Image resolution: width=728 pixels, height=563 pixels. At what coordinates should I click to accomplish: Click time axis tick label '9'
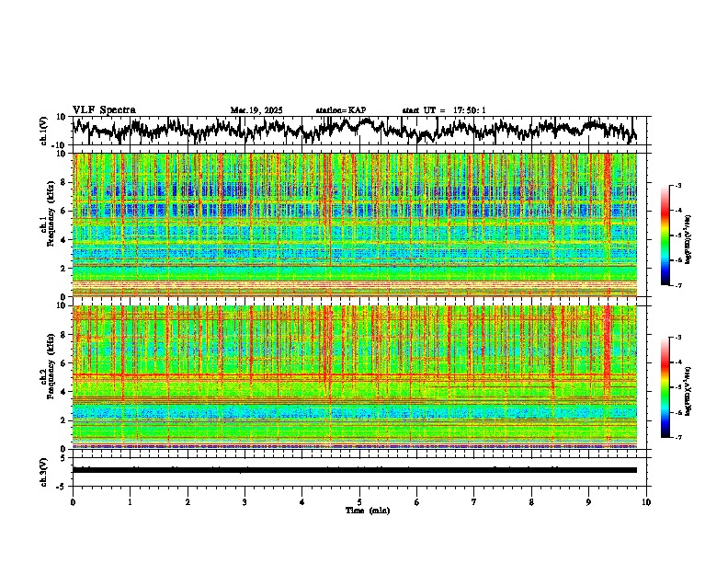588,502
